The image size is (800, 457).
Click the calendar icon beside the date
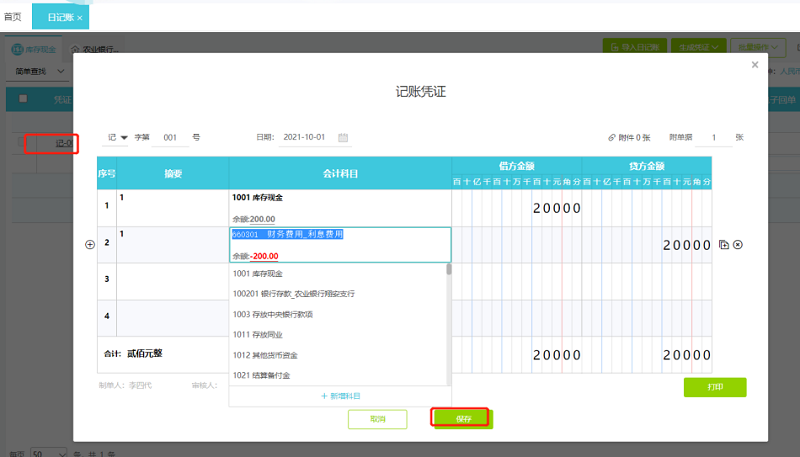coord(343,137)
